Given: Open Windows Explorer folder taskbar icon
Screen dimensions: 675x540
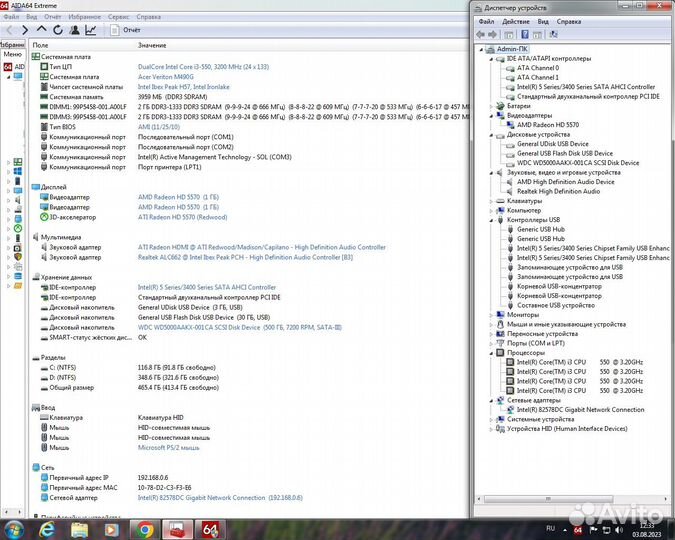Looking at the screenshot, I should 79,529.
